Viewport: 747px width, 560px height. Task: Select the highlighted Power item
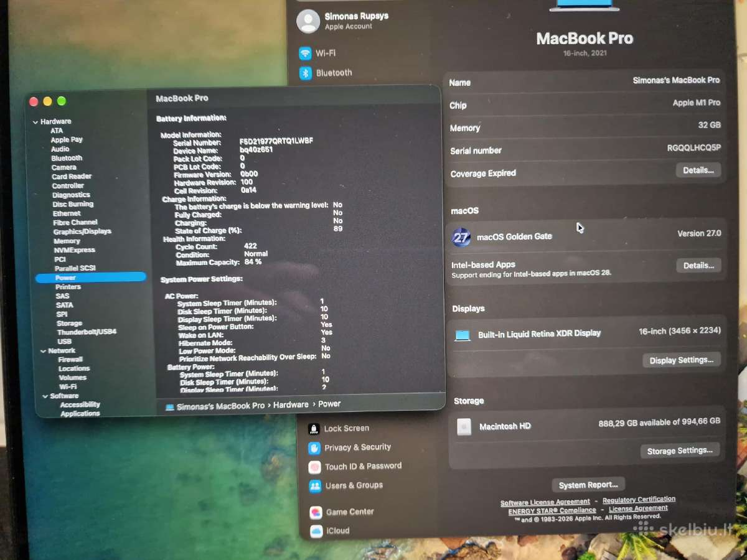coord(91,278)
